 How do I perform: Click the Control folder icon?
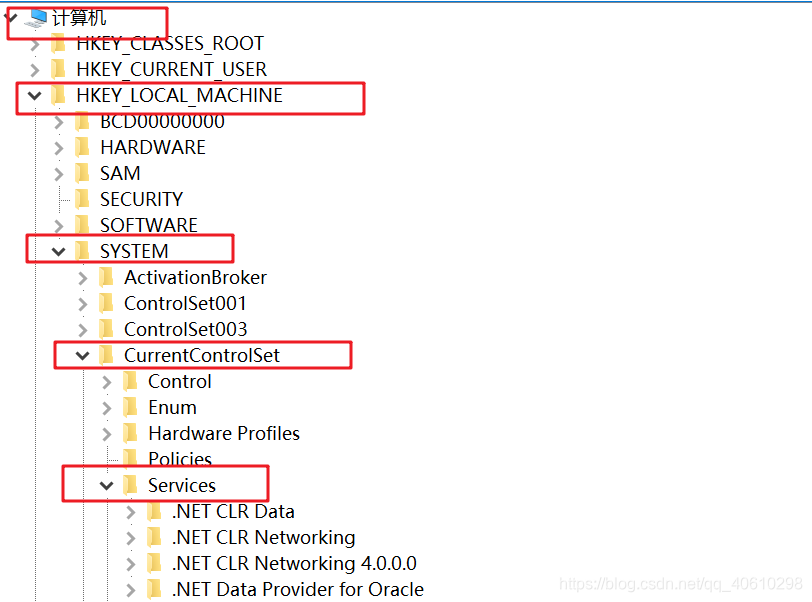(130, 381)
